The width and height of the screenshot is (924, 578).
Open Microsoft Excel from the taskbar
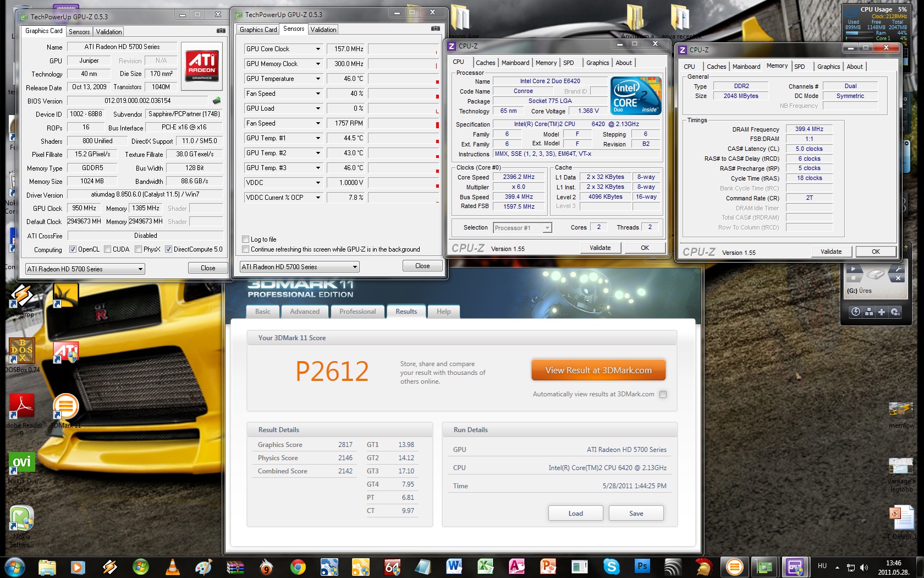coord(486,566)
